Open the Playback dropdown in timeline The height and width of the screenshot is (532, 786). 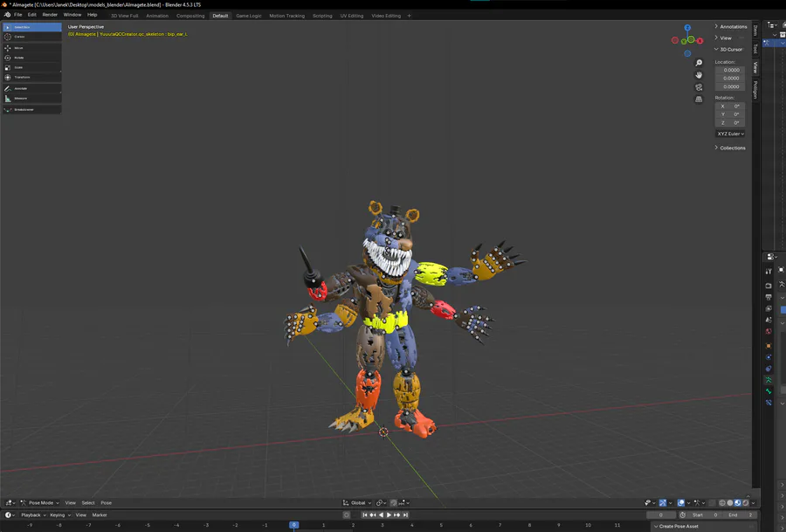click(33, 515)
